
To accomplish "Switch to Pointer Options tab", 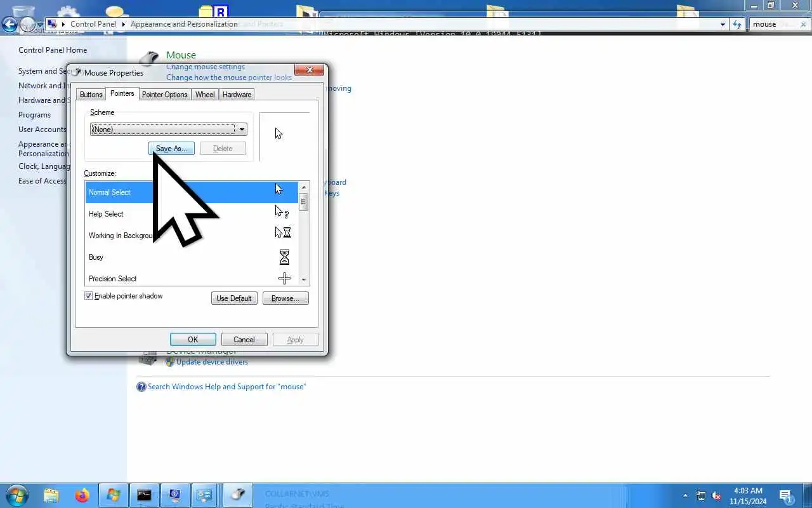I will tap(164, 95).
